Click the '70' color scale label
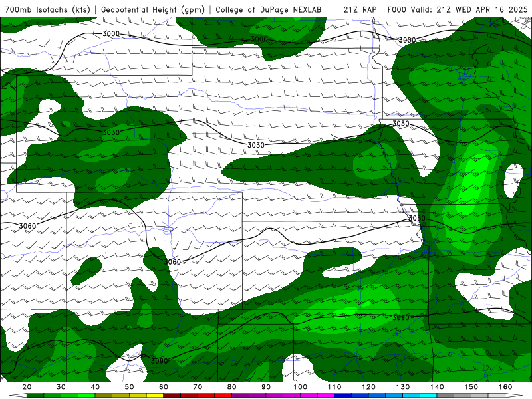 point(198,387)
